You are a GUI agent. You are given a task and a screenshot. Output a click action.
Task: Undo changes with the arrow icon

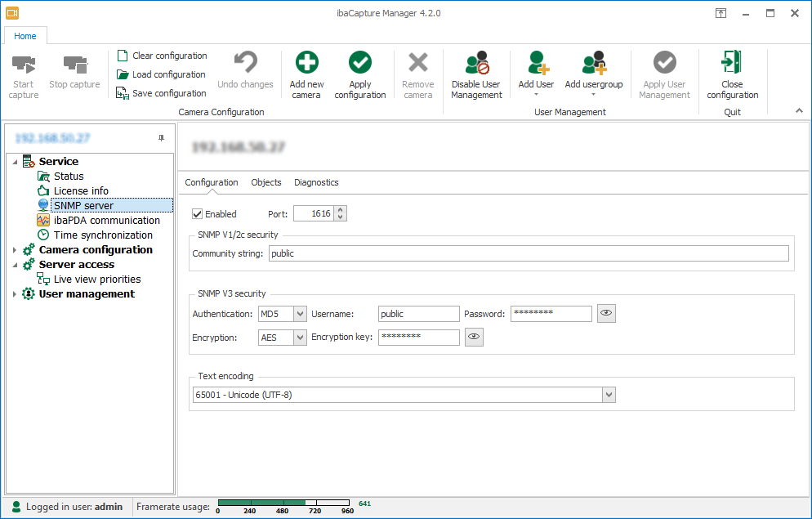click(245, 63)
